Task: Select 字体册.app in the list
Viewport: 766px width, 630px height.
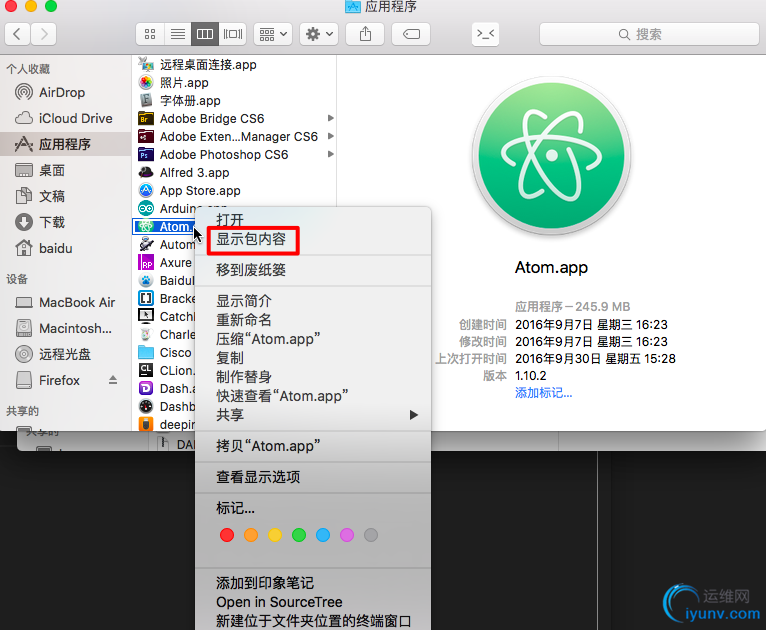Action: coord(190,101)
